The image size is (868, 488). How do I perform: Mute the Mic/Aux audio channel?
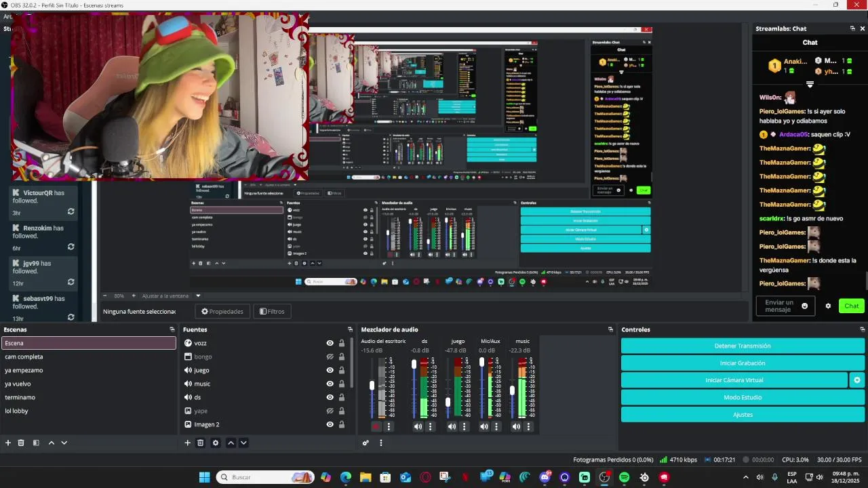tap(484, 426)
